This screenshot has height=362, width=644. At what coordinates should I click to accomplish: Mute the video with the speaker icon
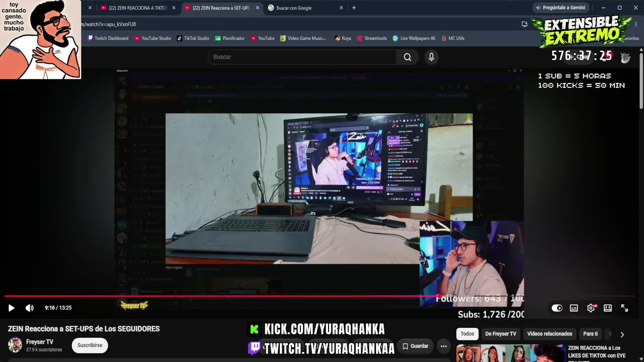point(30,308)
